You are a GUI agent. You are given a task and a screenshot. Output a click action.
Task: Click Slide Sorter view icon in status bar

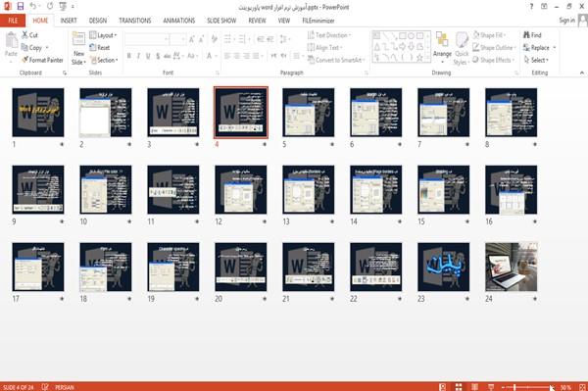click(x=459, y=387)
